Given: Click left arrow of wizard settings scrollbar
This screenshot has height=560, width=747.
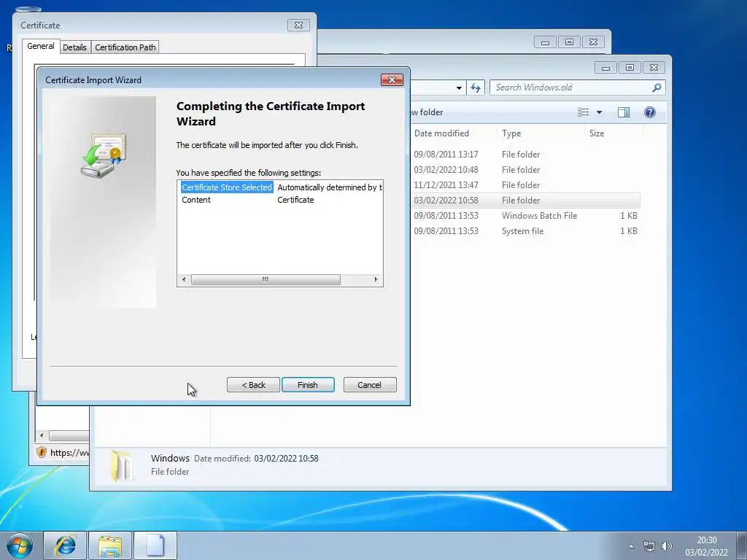Looking at the screenshot, I should [x=184, y=279].
